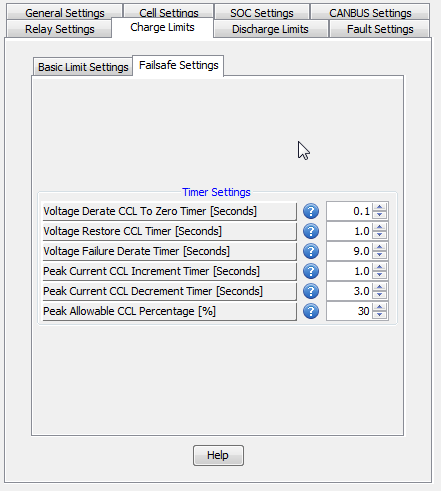Increase Voltage Derate CCL To Zero Timer value
The image size is (441, 491).
(x=379, y=207)
